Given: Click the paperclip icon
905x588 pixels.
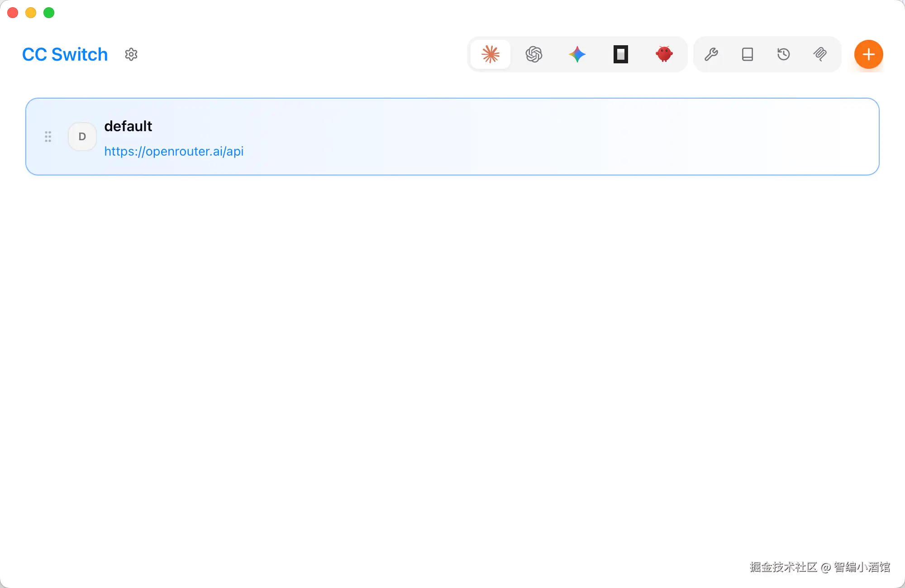Looking at the screenshot, I should [820, 54].
